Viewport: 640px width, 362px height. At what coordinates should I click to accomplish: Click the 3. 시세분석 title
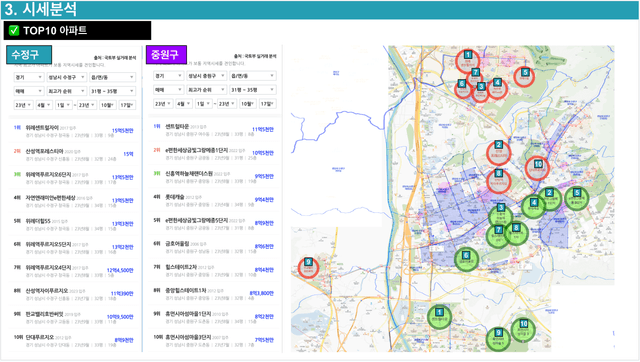pos(41,9)
